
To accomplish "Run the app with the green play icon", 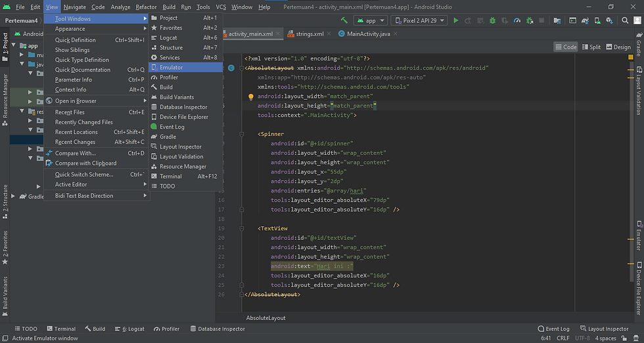I will point(455,20).
